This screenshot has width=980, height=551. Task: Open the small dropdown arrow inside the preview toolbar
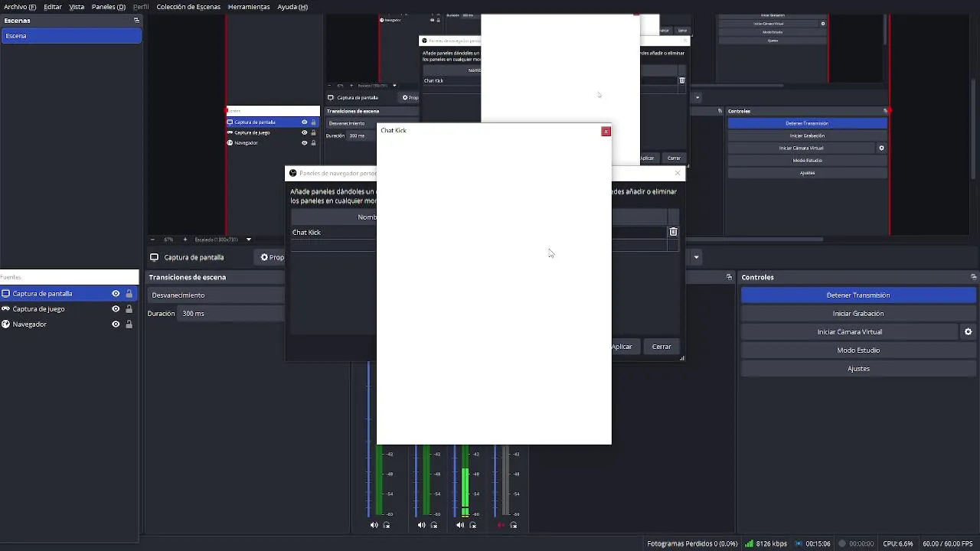coord(697,98)
